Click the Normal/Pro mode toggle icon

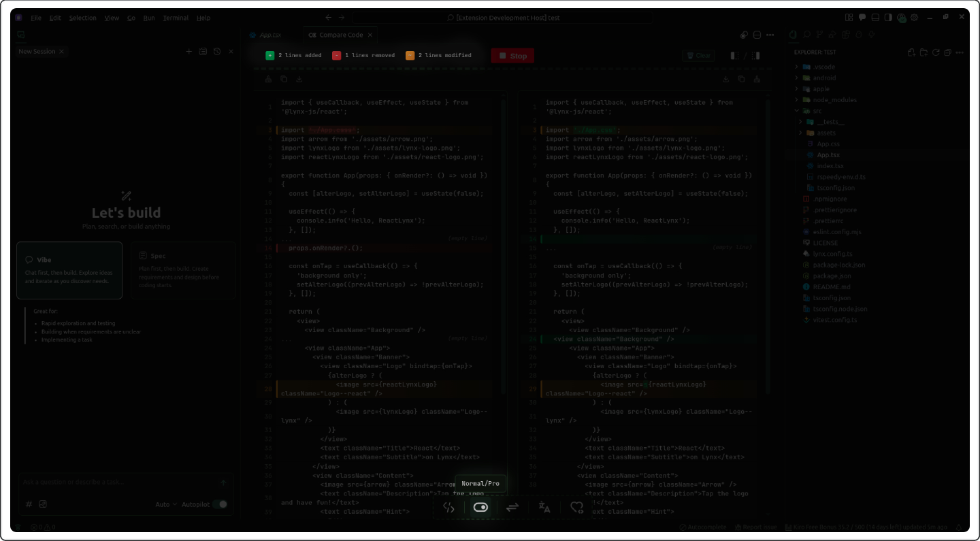click(480, 507)
